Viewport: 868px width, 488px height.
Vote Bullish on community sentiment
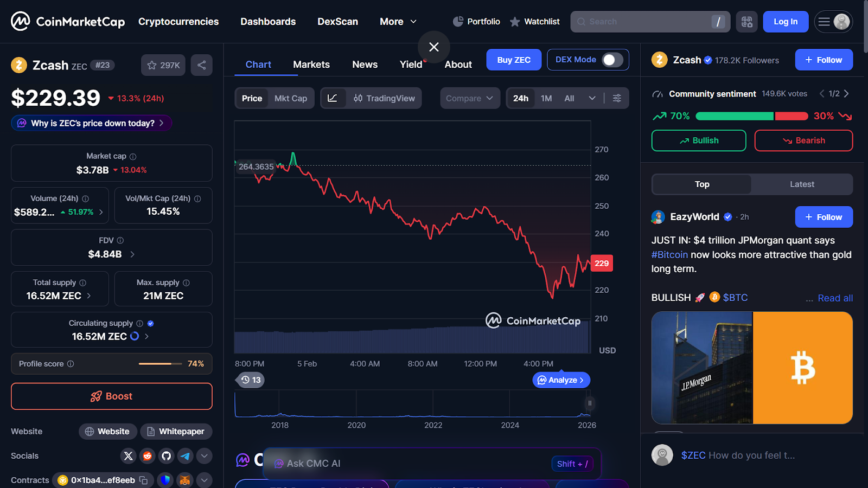tap(698, 140)
